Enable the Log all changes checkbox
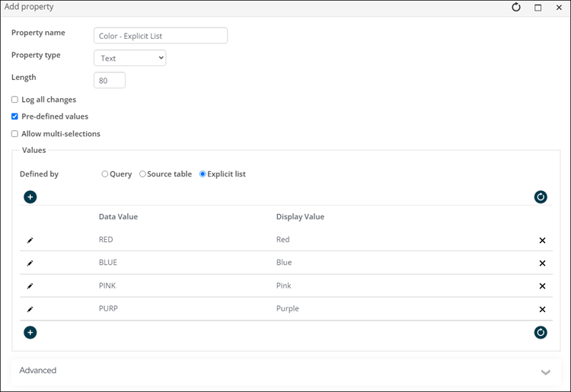The image size is (571, 392). pos(14,100)
